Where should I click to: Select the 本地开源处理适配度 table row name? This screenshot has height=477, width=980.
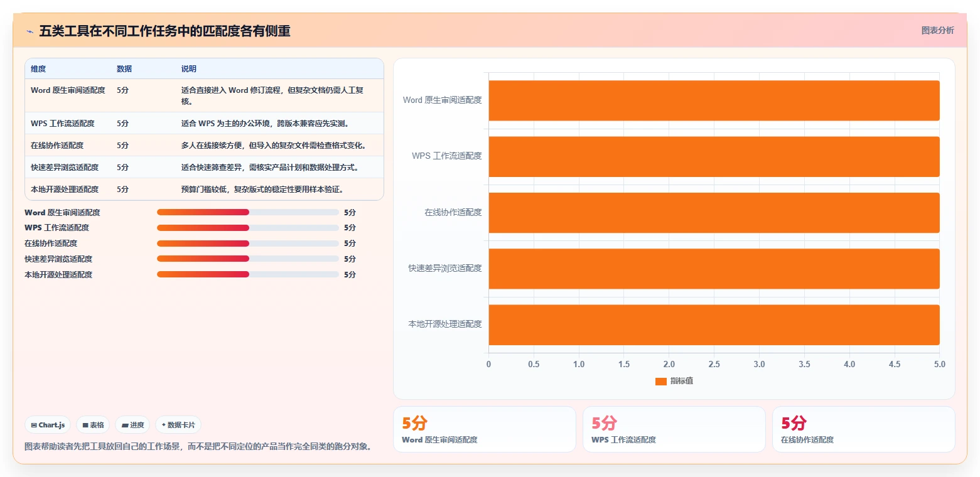tap(65, 190)
